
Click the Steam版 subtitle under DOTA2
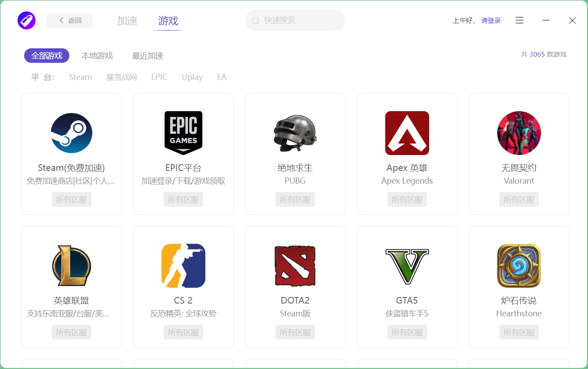[x=295, y=313]
